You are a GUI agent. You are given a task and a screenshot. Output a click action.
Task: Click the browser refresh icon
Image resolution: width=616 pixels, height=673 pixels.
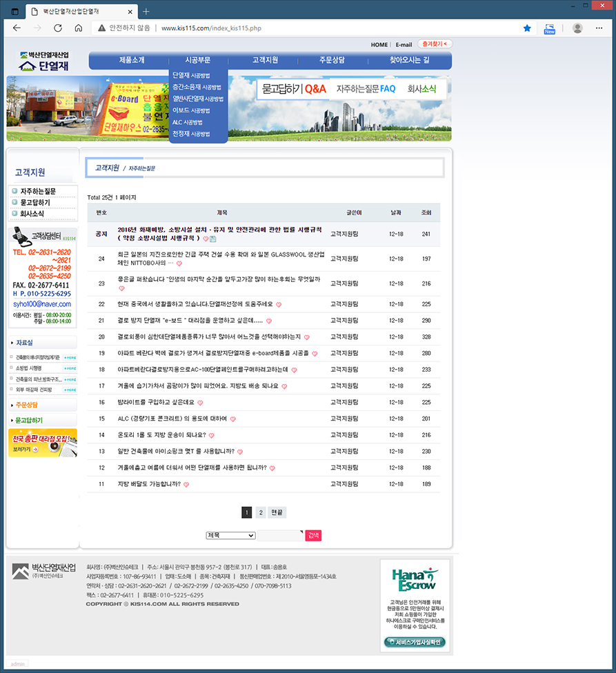(x=58, y=28)
